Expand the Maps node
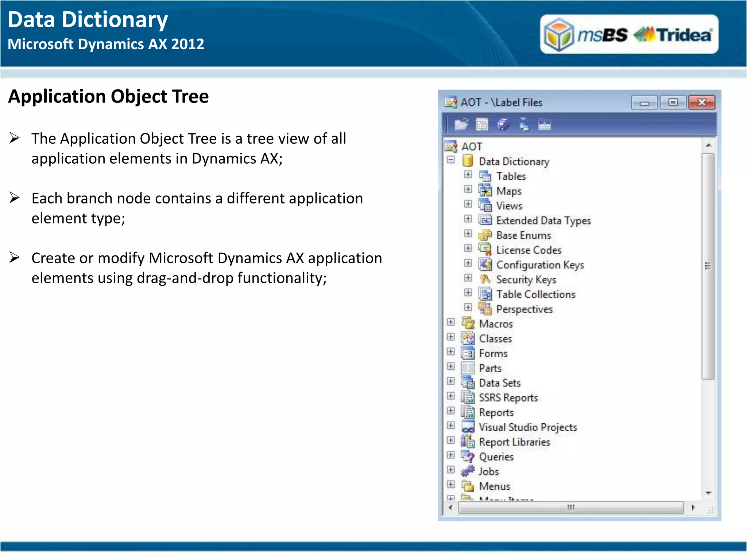This screenshot has height=560, width=747. tap(468, 189)
